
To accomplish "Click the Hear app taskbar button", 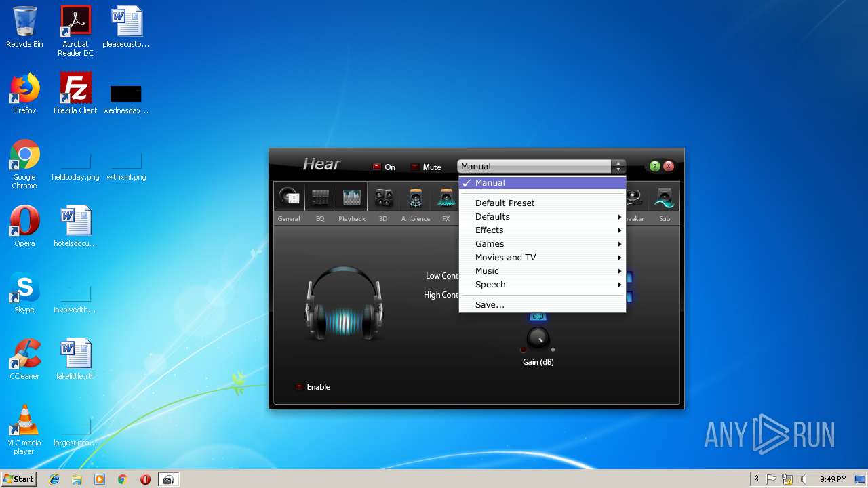I will [x=169, y=479].
